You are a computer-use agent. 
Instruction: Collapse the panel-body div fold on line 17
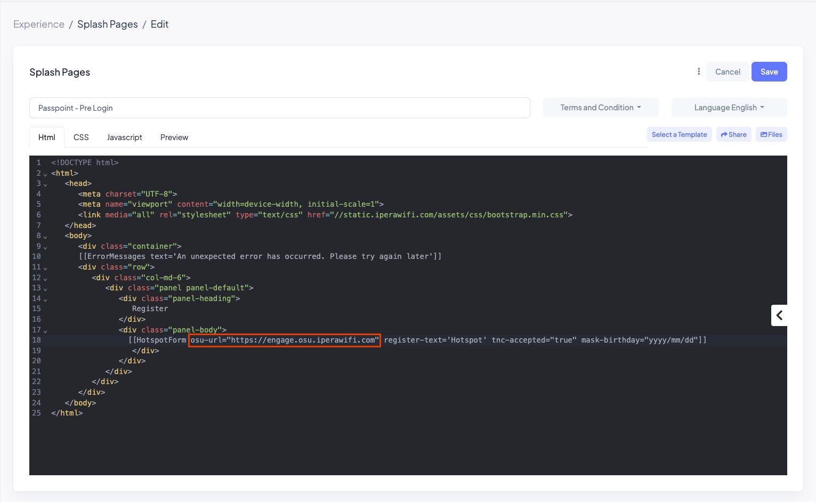[x=45, y=331]
